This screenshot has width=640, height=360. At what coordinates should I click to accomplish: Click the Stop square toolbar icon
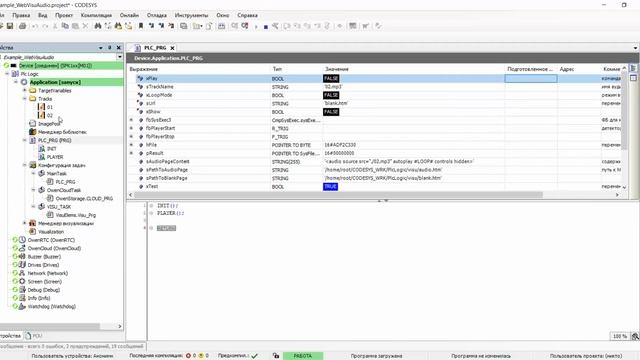point(266,27)
